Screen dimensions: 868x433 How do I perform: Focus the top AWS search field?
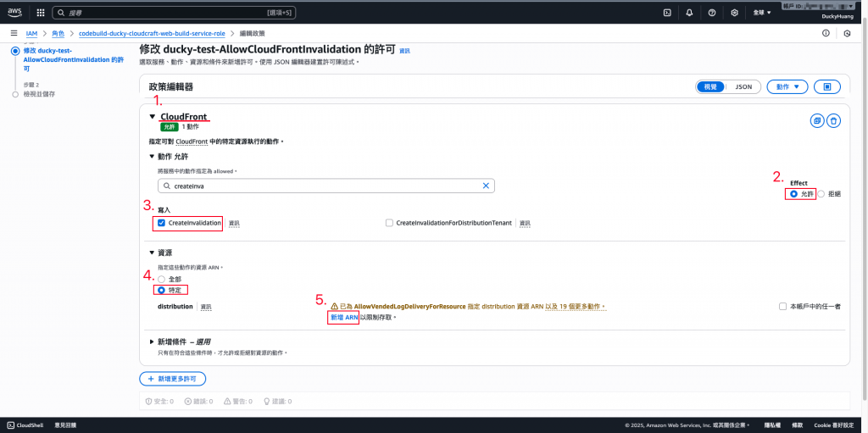175,12
